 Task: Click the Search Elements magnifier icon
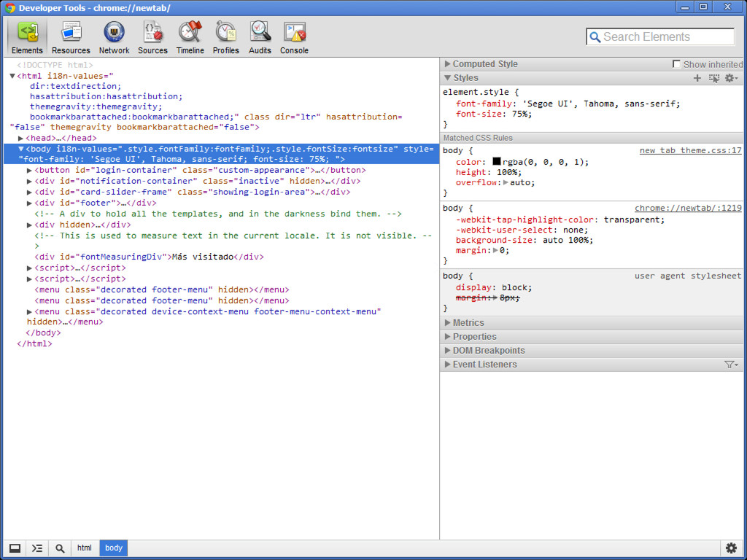595,37
